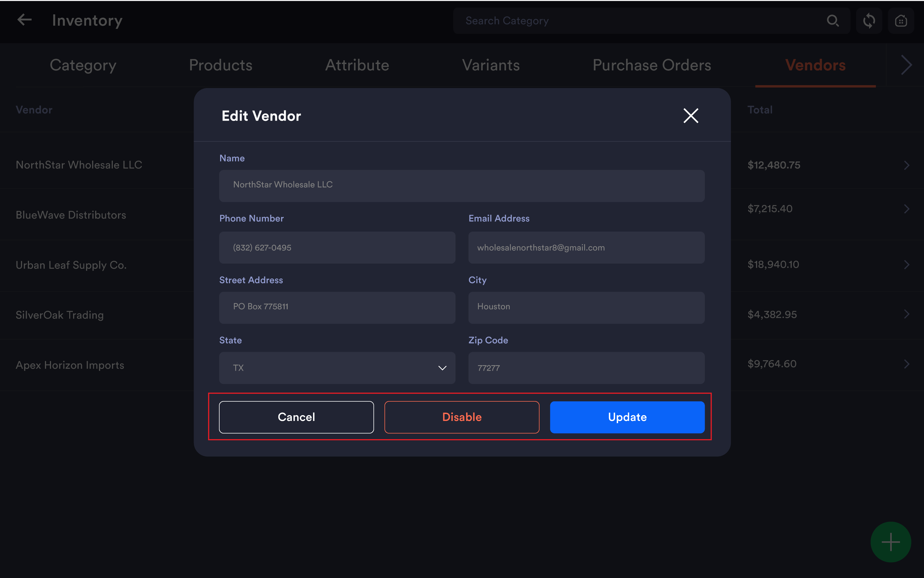Viewport: 924px width, 578px height.
Task: Click the Inventory page title
Action: click(87, 20)
